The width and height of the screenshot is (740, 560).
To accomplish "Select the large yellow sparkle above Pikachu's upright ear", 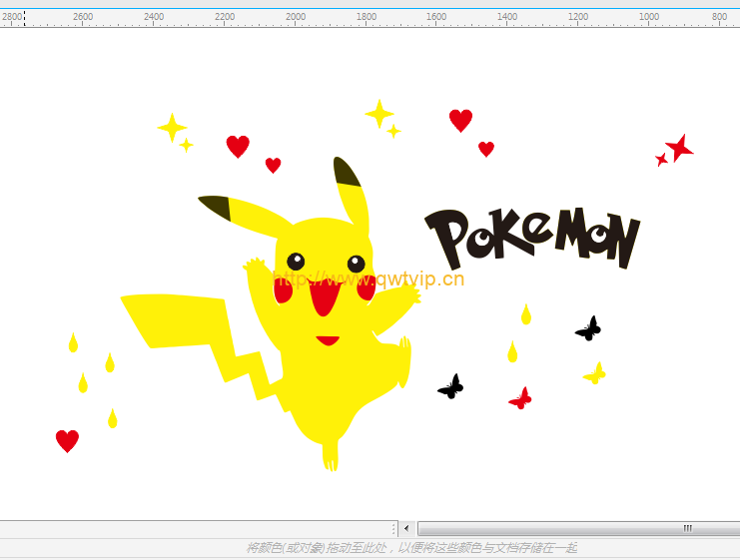I will [378, 113].
